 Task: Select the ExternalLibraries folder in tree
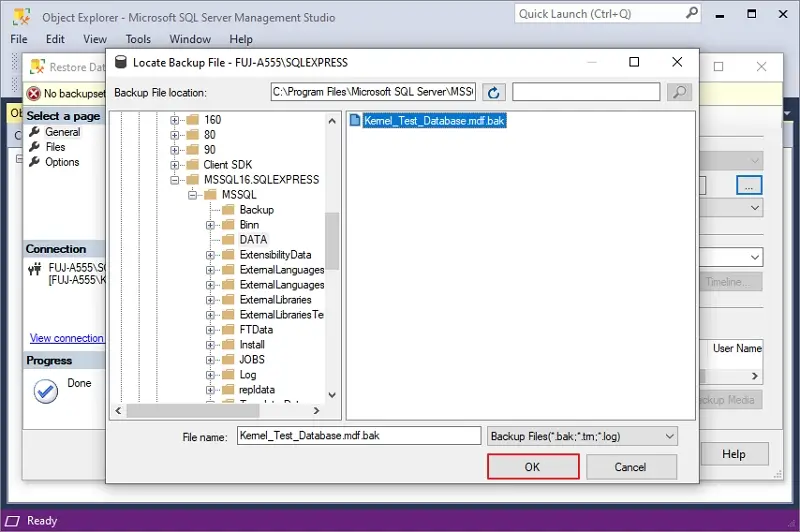click(276, 300)
